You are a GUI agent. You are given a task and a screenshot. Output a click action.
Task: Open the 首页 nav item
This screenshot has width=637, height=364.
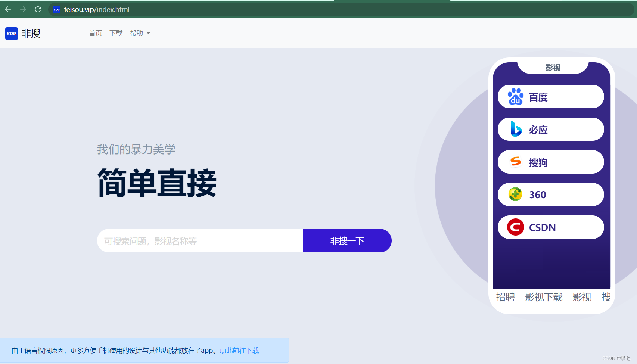[95, 33]
